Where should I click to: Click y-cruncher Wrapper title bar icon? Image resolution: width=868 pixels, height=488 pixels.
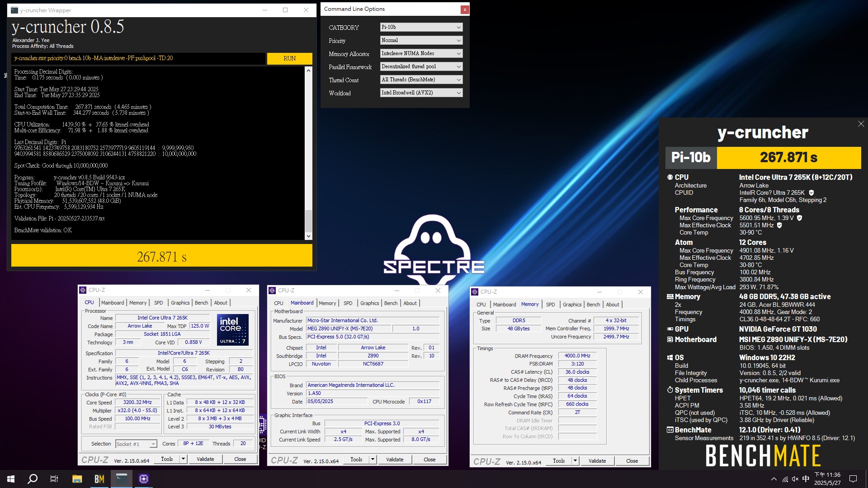14,10
